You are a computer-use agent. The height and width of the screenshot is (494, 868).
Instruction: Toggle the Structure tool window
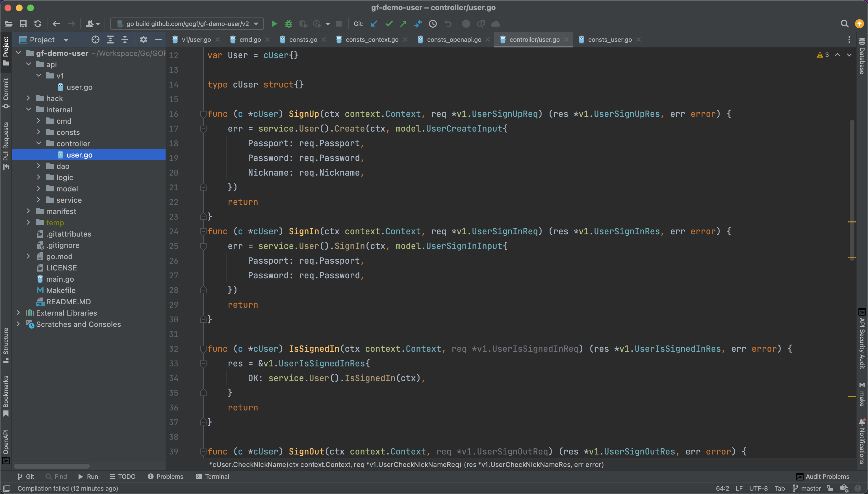click(6, 344)
